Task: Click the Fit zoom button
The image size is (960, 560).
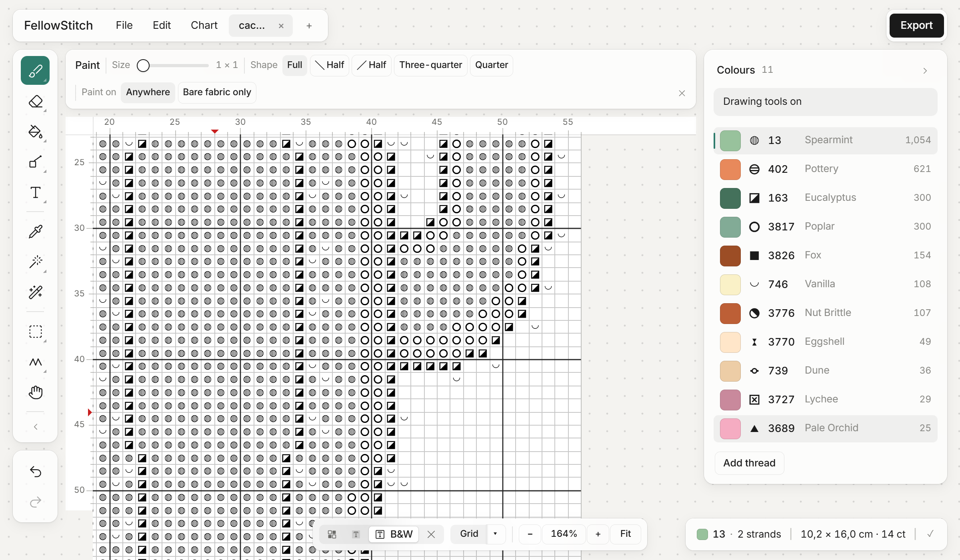Action: [626, 534]
